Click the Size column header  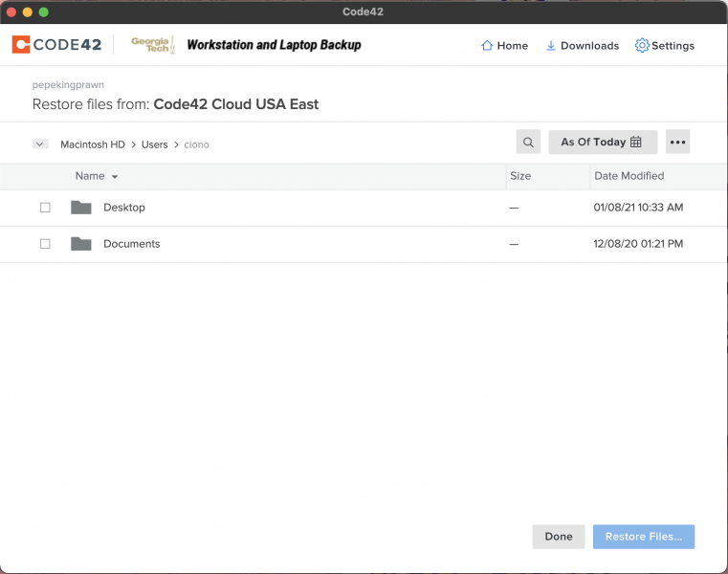[520, 176]
